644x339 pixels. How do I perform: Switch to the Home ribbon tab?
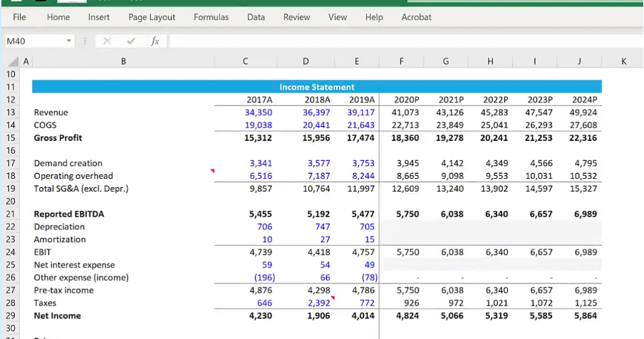58,17
